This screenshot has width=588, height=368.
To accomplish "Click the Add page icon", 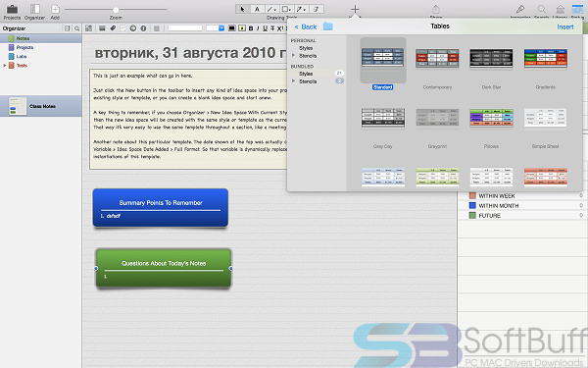I will pos(55,9).
